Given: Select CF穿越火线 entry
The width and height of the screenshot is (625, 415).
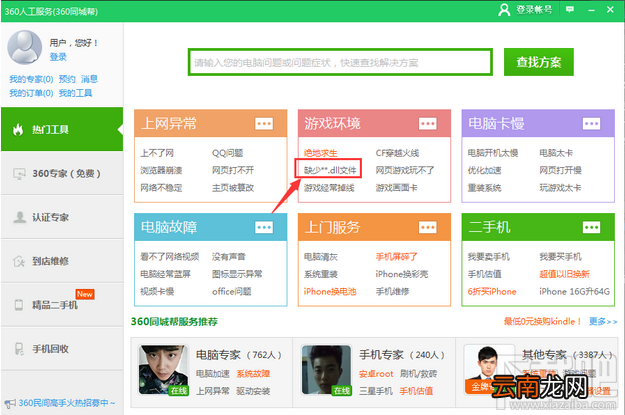Looking at the screenshot, I should pyautogui.click(x=397, y=153).
